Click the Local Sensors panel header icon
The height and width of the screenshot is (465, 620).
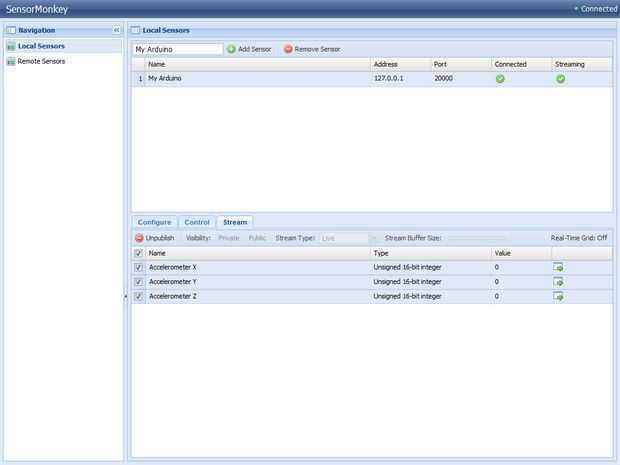pyautogui.click(x=136, y=30)
